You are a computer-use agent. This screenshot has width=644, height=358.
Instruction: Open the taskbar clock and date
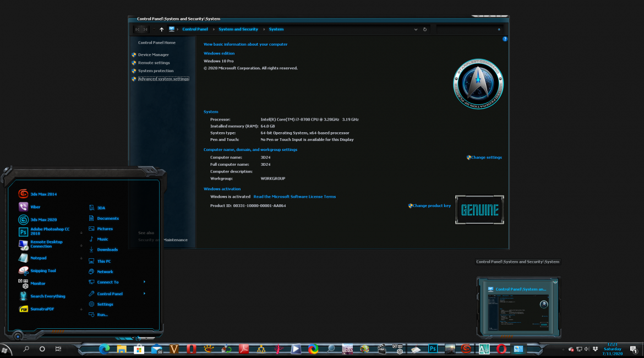point(613,349)
